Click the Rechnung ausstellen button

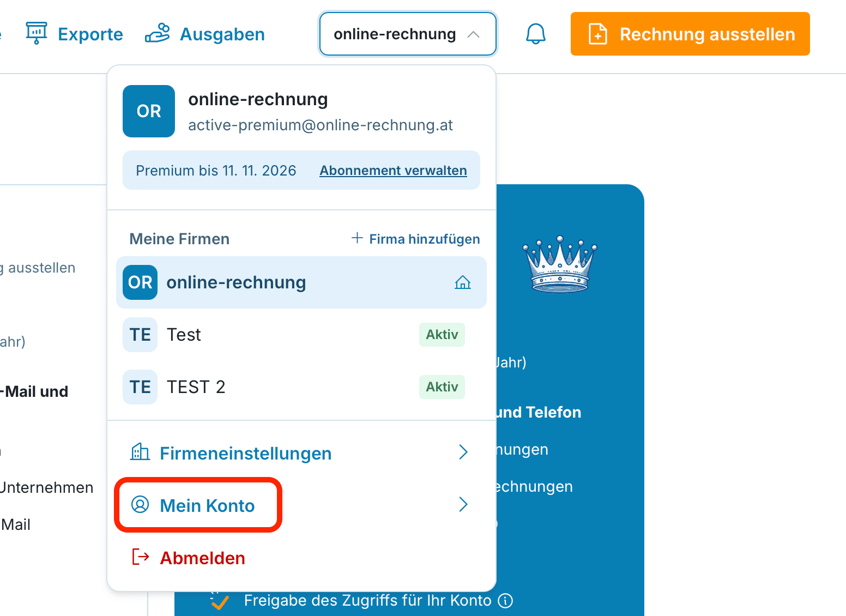tap(690, 34)
